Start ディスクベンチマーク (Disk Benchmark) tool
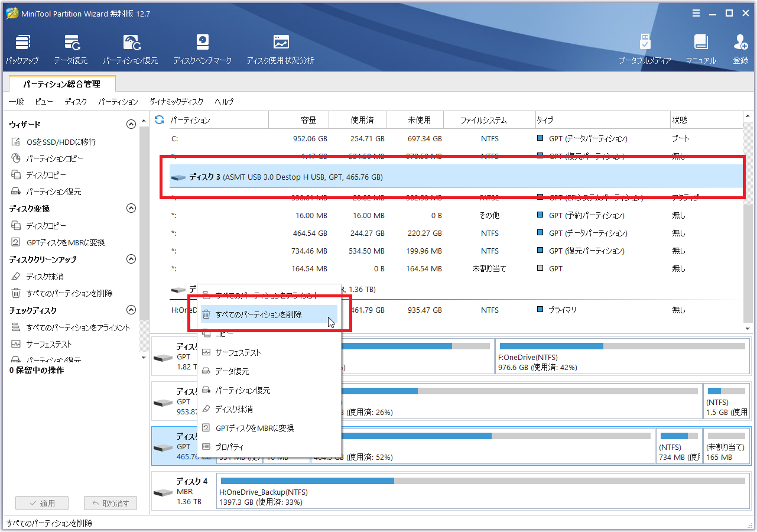757x532 pixels. click(x=203, y=48)
